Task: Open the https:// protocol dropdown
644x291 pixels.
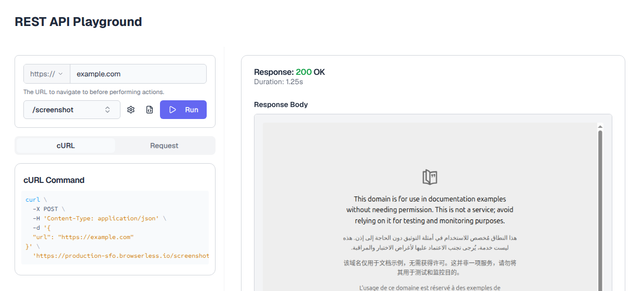Action: coord(47,74)
